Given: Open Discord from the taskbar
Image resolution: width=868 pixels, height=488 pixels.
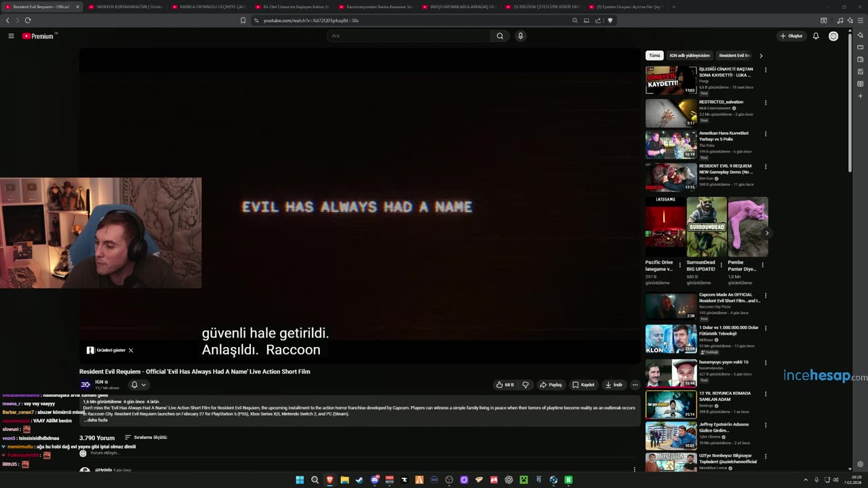Looking at the screenshot, I should [x=374, y=480].
